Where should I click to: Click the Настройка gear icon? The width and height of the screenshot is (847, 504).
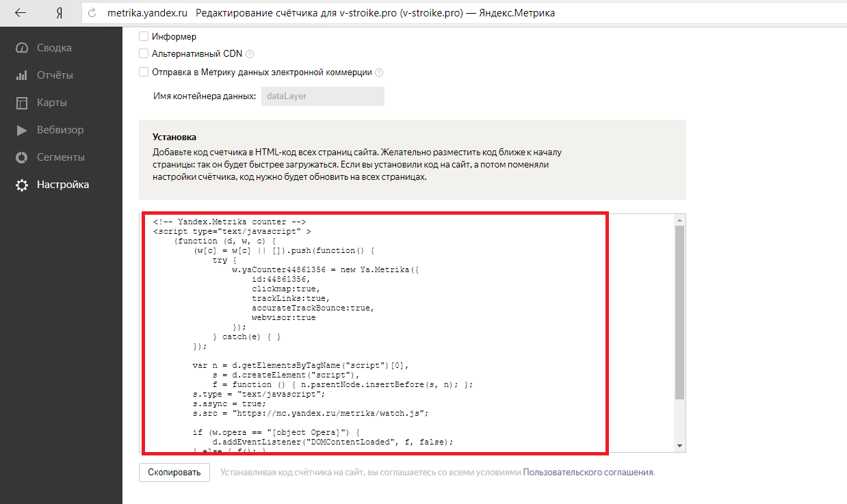pyautogui.click(x=22, y=185)
